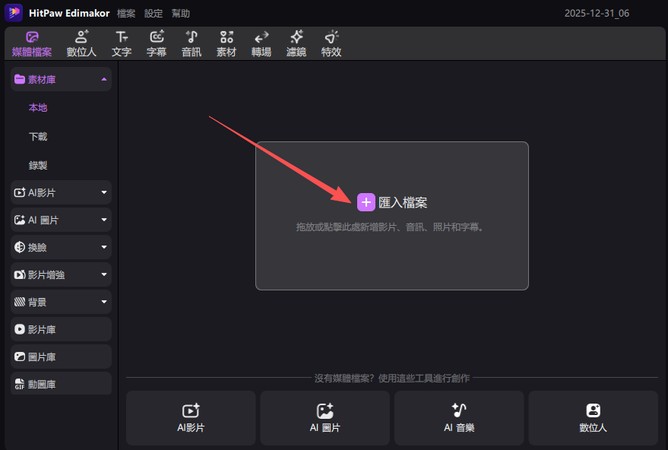Click the 背景 striped icon
668x450 pixels.
[x=20, y=302]
